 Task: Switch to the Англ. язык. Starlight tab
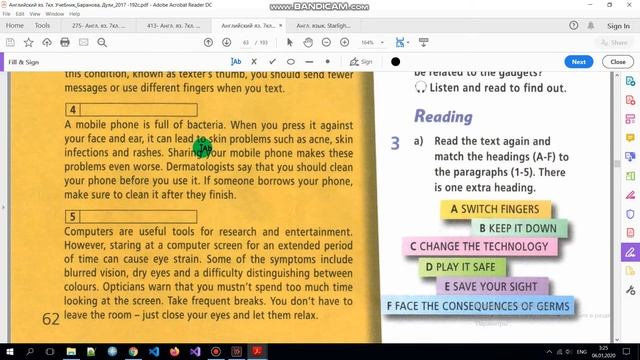click(323, 25)
